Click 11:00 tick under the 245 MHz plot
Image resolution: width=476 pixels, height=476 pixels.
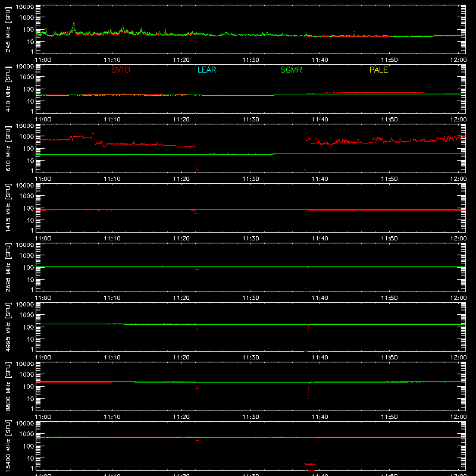click(x=43, y=60)
